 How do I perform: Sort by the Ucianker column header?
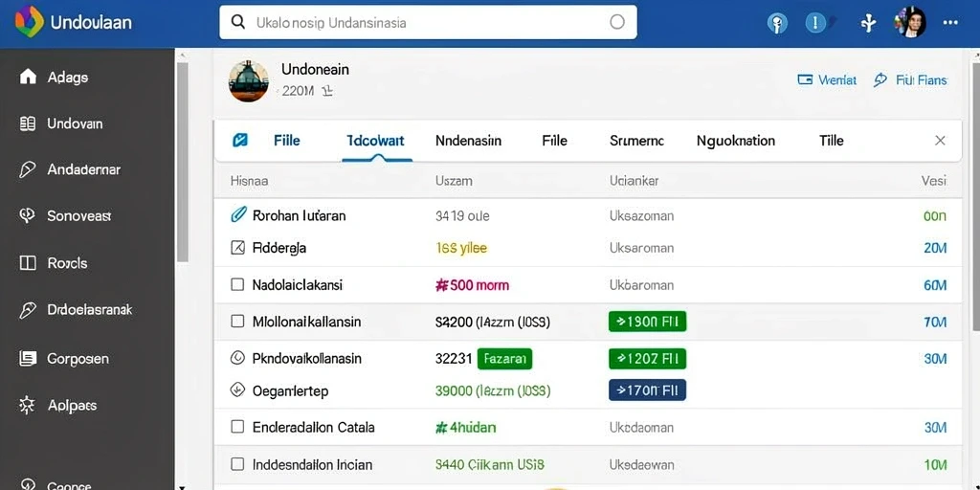click(x=634, y=181)
